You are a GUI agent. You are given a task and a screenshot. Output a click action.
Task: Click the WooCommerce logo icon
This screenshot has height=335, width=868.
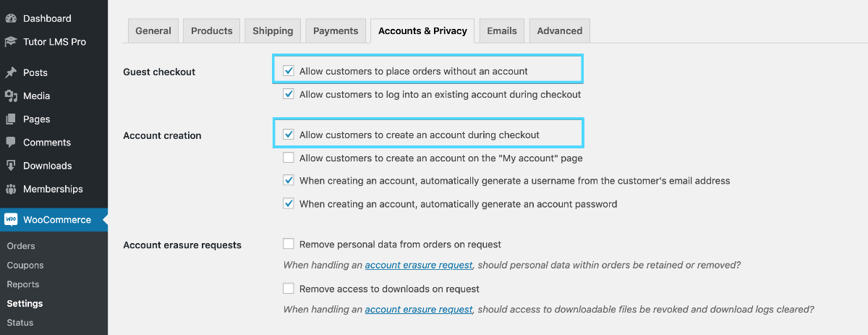[11, 219]
